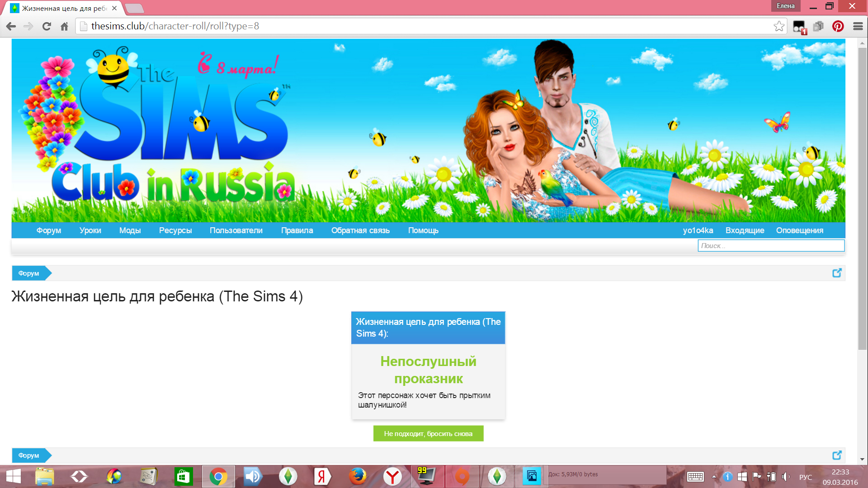The width and height of the screenshot is (868, 488).
Task: Open the blue photo viewer taskbar icon
Action: (532, 477)
